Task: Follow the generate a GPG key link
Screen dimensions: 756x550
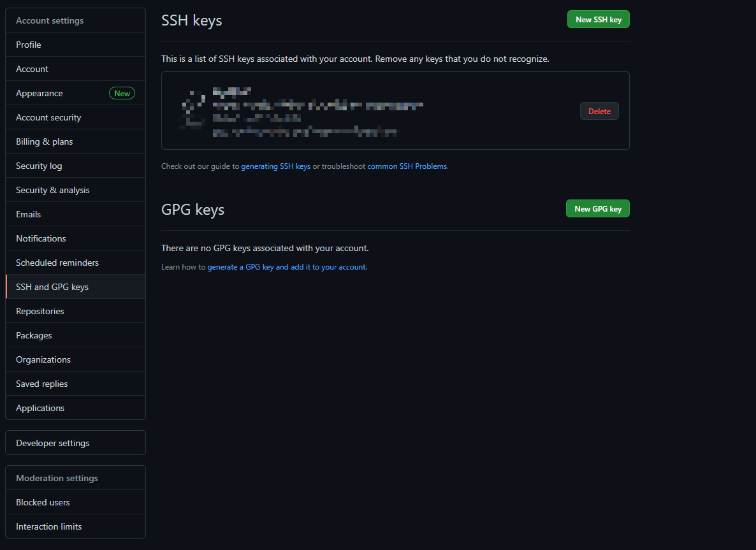Action: pos(286,267)
